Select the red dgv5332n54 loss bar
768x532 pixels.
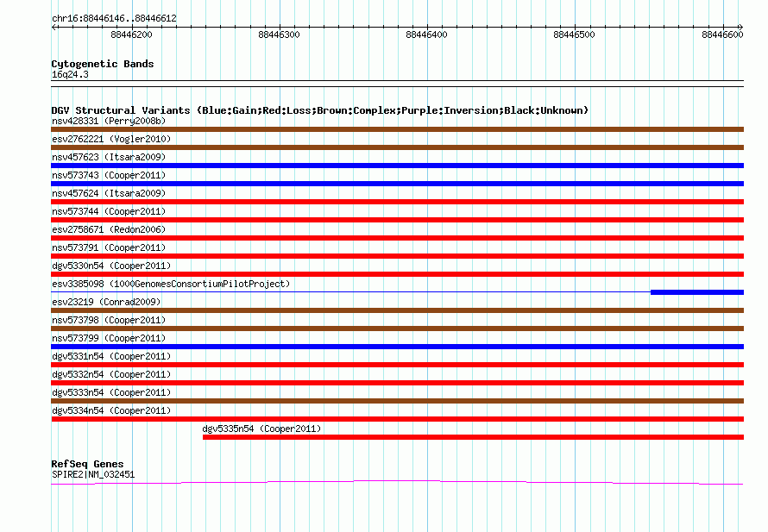(x=397, y=383)
